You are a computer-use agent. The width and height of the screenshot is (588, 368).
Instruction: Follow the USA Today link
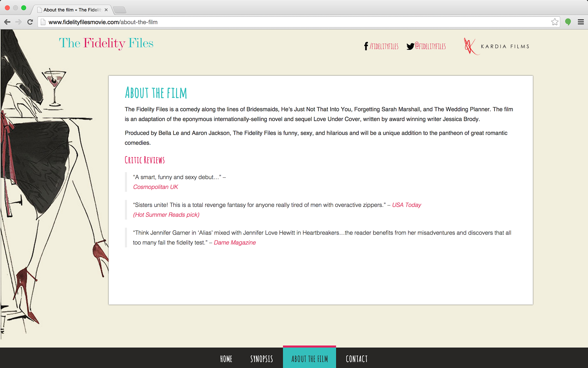pyautogui.click(x=407, y=205)
